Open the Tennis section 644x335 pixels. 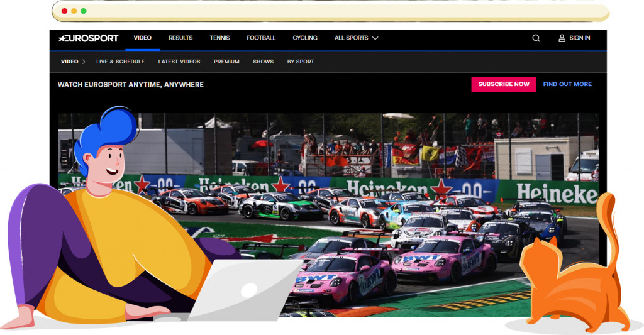219,38
